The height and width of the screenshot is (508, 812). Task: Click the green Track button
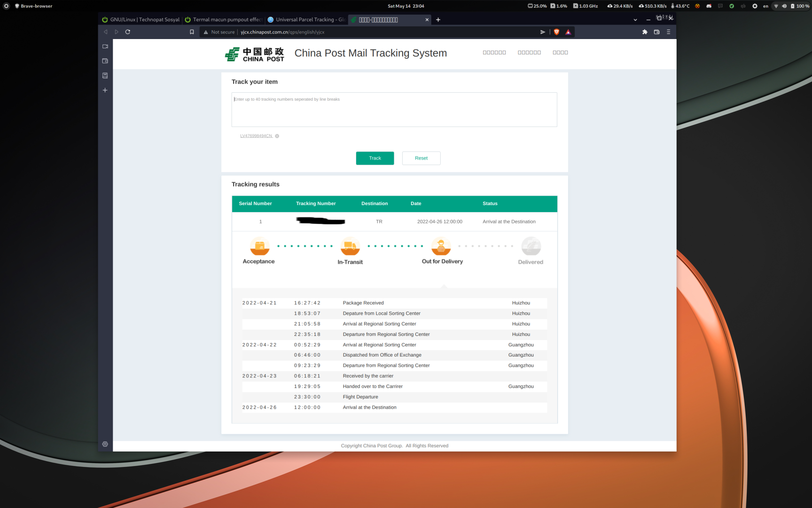375,158
